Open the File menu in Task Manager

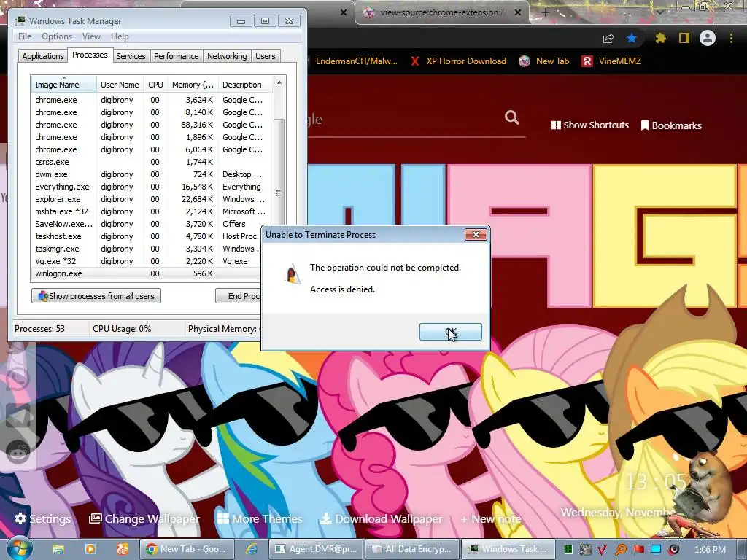(25, 36)
